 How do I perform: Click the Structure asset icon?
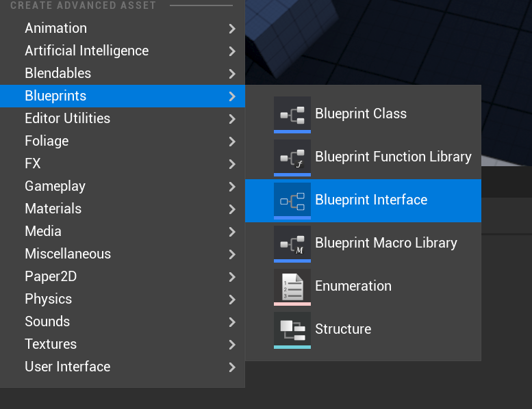292,330
